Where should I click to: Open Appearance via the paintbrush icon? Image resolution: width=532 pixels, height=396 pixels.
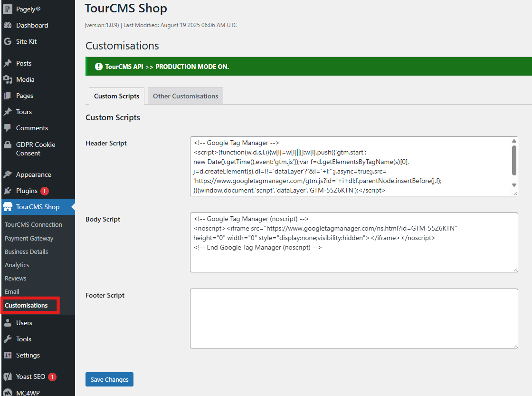8,174
